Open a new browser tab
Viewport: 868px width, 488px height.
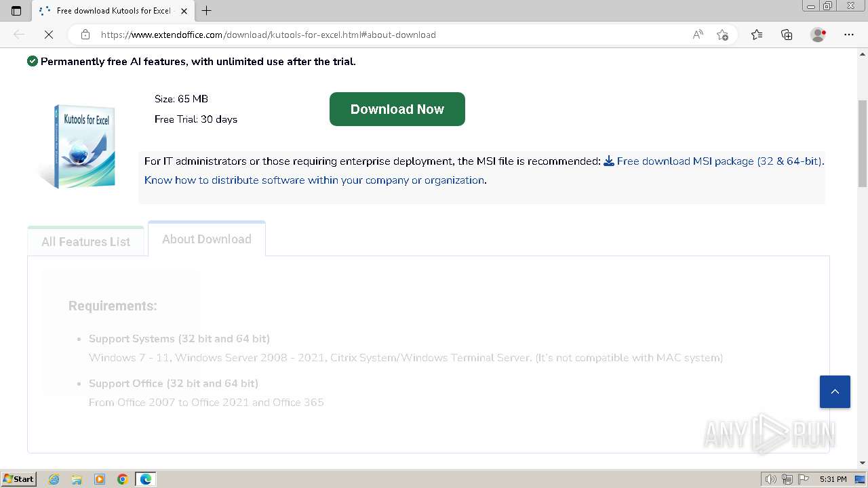click(x=207, y=11)
